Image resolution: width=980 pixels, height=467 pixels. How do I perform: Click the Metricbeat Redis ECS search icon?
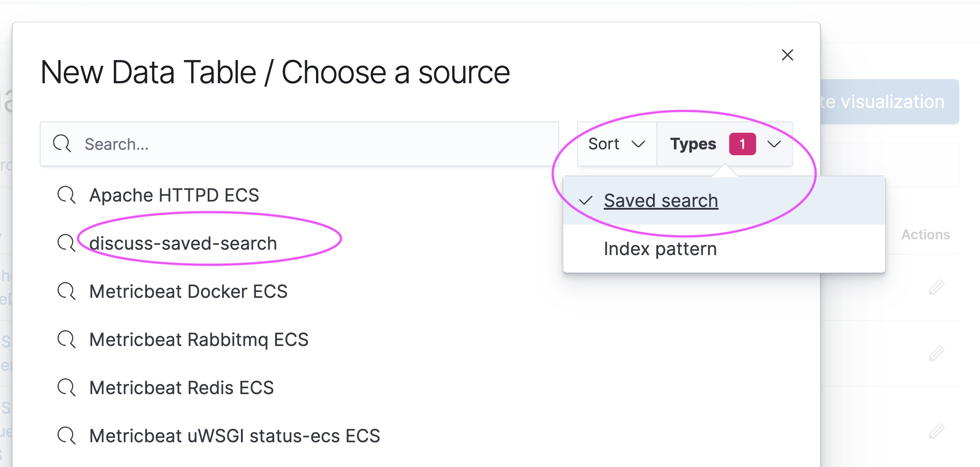pyautogui.click(x=67, y=388)
